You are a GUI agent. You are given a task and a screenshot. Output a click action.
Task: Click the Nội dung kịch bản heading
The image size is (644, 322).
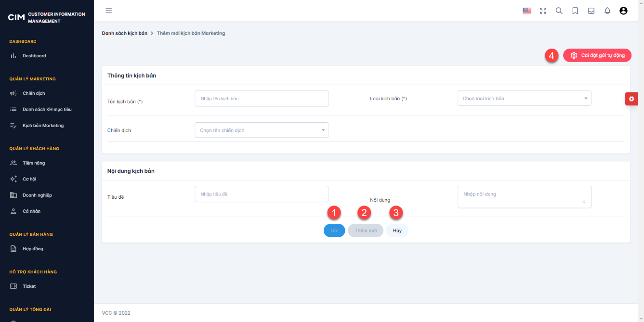(131, 171)
